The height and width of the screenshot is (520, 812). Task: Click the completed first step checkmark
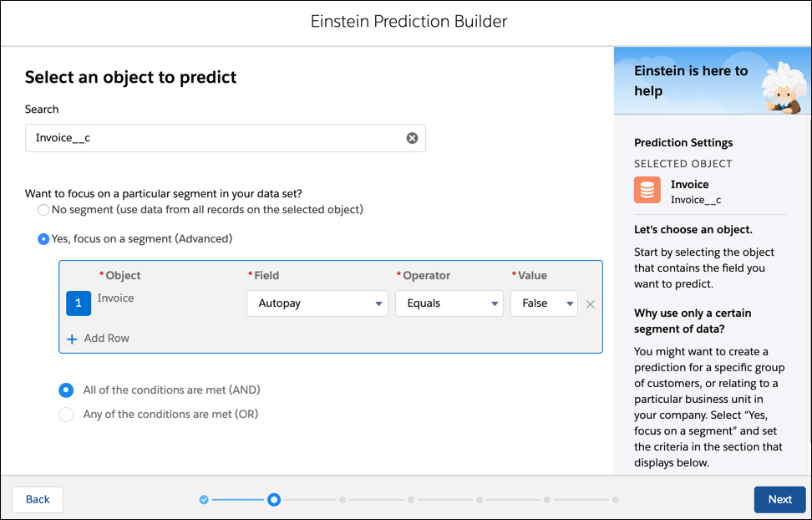click(204, 500)
